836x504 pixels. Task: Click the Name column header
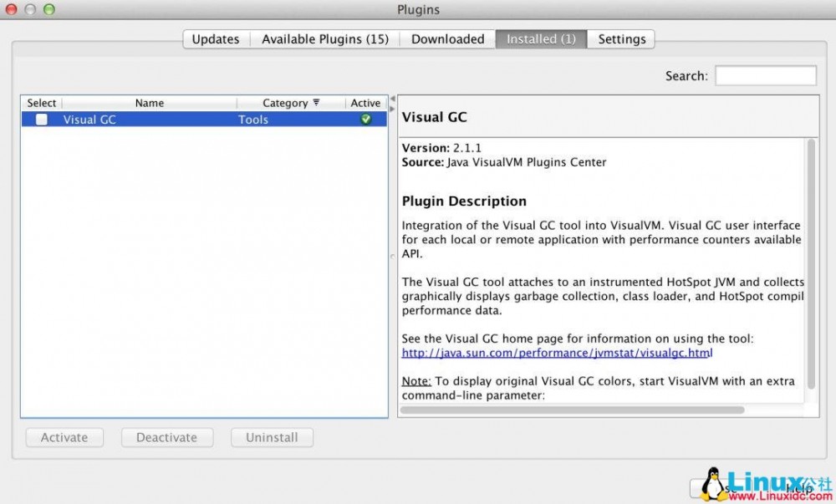click(x=149, y=103)
